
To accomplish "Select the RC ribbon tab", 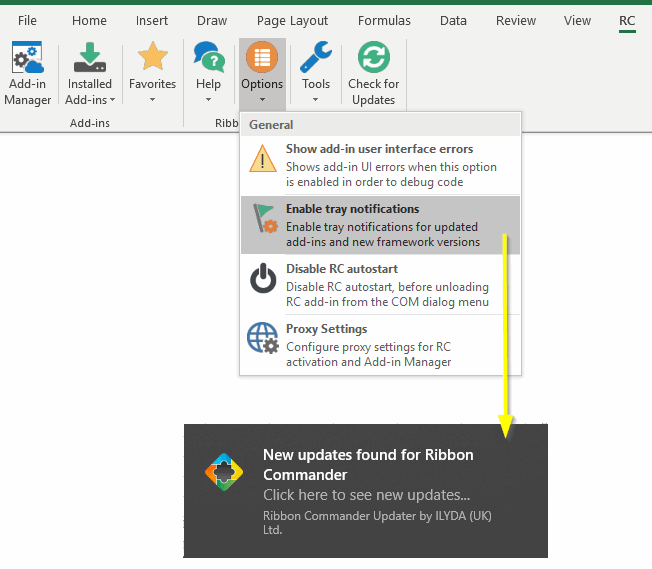I will [x=627, y=20].
